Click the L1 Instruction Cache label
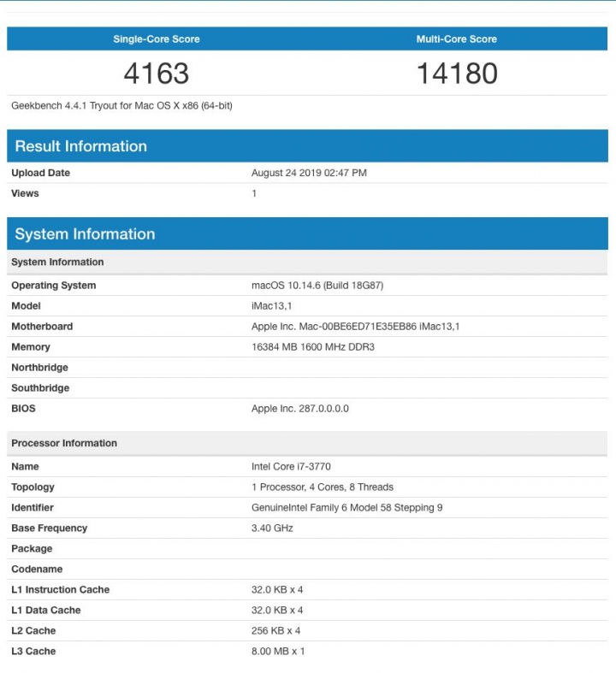This screenshot has height=673, width=616. (60, 589)
